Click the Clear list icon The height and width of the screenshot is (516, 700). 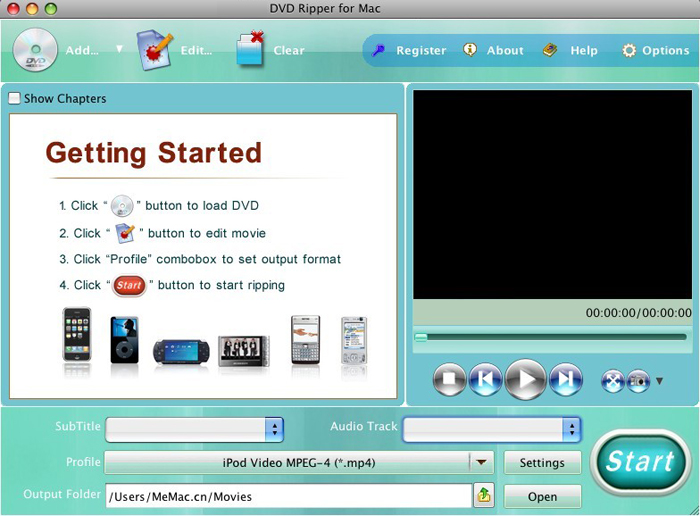pos(250,49)
